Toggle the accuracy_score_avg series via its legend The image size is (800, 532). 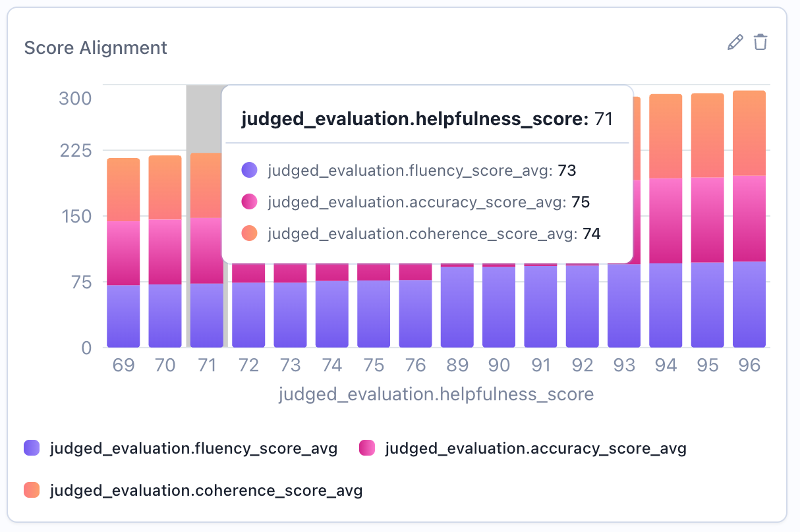[x=534, y=448]
